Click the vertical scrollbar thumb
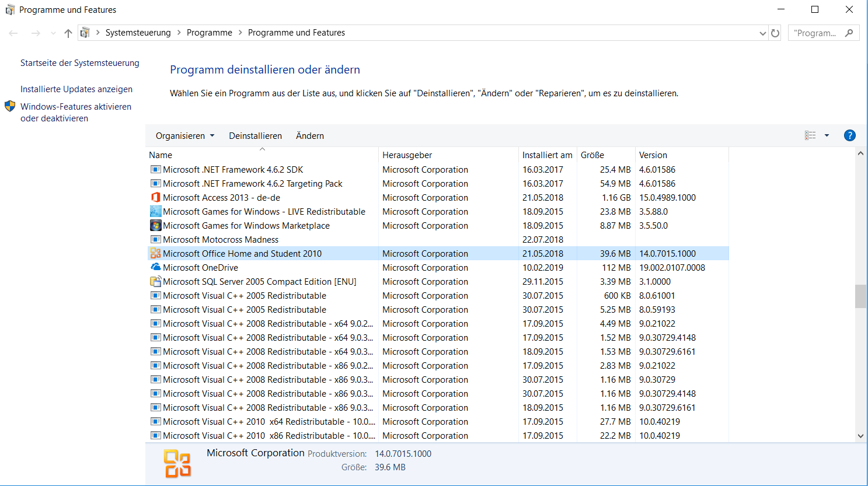 pos(860,296)
